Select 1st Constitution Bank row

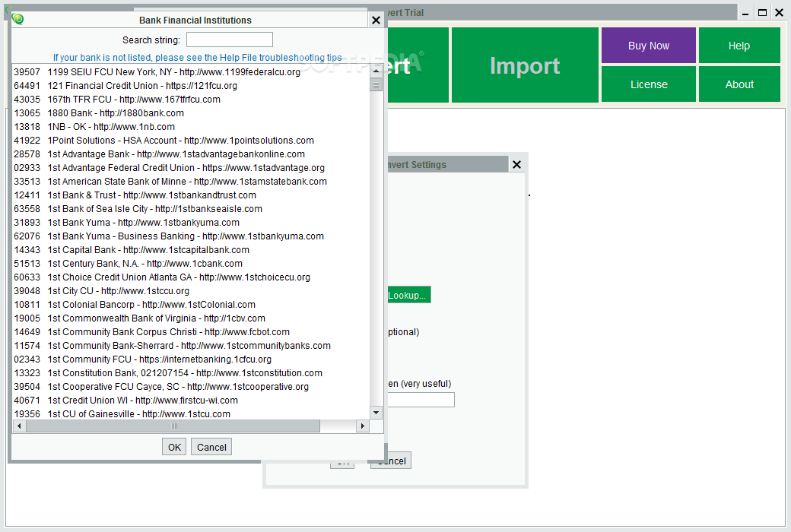coord(191,372)
